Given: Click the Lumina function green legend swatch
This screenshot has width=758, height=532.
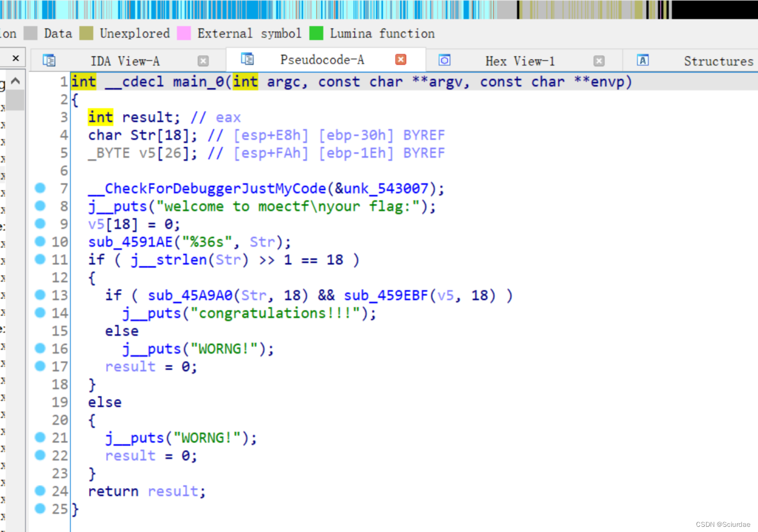Looking at the screenshot, I should point(315,33).
